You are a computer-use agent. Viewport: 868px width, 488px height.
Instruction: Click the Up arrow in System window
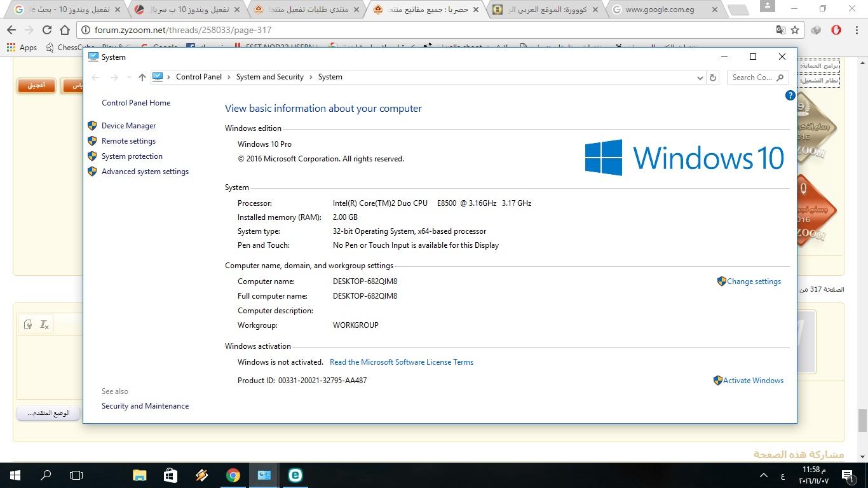(x=142, y=78)
